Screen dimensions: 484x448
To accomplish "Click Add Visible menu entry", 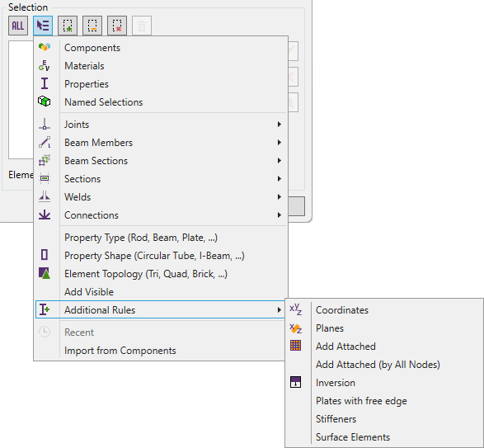I will coord(160,292).
